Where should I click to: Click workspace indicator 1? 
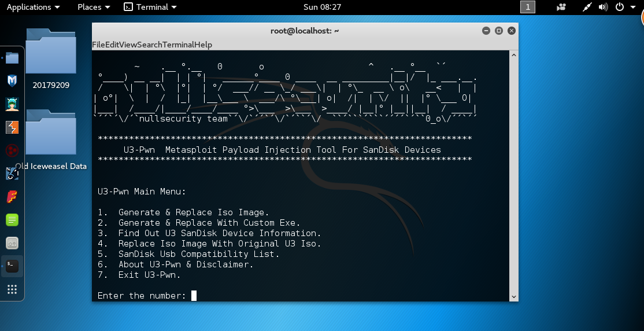click(528, 7)
